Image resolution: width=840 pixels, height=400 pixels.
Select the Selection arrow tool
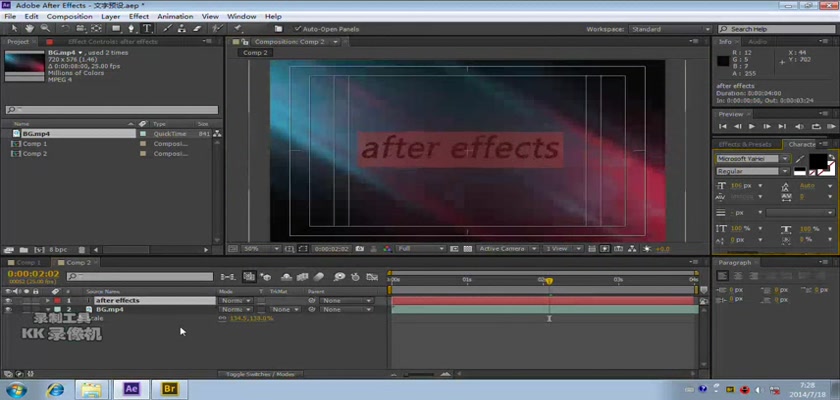[x=14, y=28]
